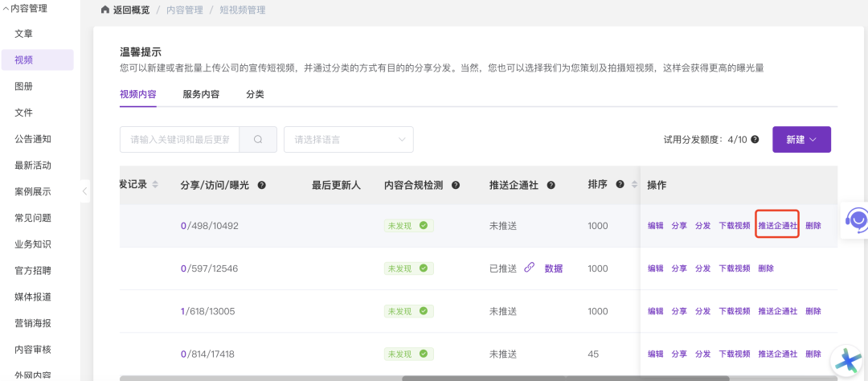Viewport: 868px width, 381px height.
Task: Open the customer service headset icon
Action: (857, 219)
